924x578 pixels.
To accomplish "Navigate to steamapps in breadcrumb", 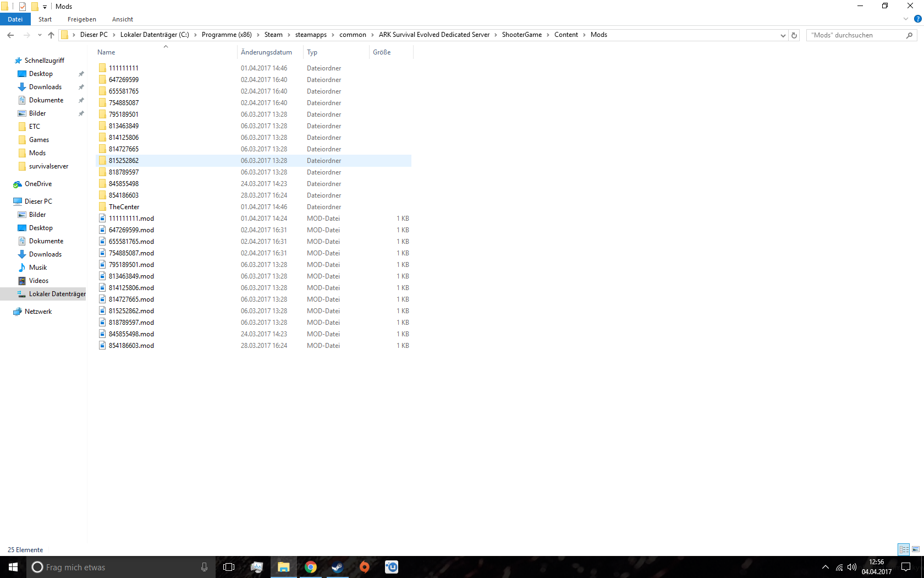I will click(311, 35).
